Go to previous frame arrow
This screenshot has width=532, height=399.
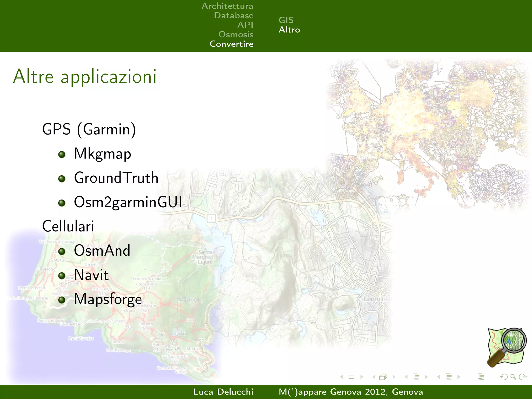(374, 377)
